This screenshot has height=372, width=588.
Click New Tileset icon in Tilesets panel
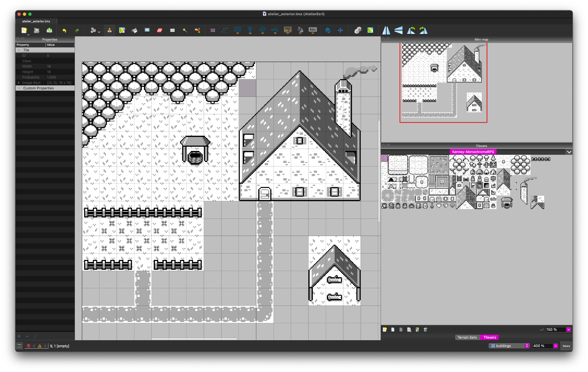point(385,329)
